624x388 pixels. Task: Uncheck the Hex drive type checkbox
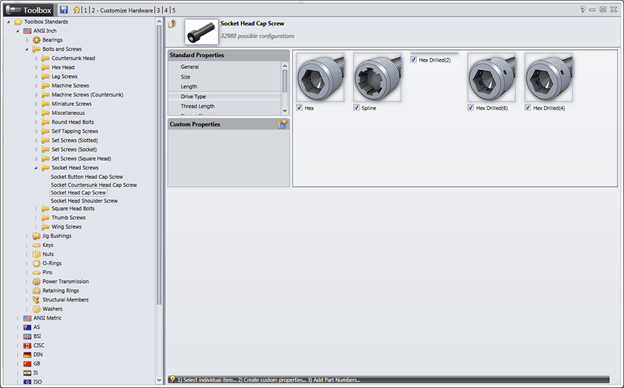click(x=300, y=107)
